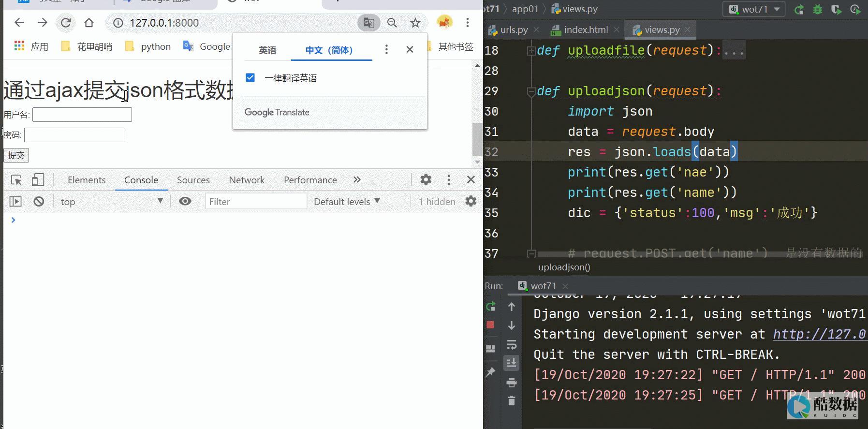This screenshot has height=429, width=868.
Task: Open Chrome three-dot main menu
Action: [467, 23]
